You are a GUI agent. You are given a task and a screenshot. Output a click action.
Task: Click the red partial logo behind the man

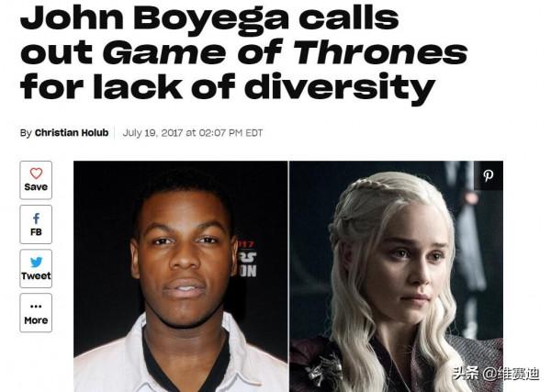248,259
